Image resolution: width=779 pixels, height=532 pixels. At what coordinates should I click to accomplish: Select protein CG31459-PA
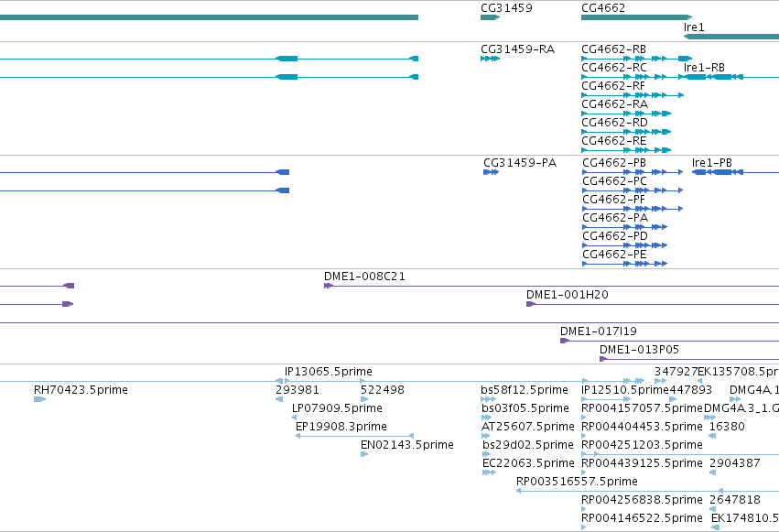coord(520,163)
